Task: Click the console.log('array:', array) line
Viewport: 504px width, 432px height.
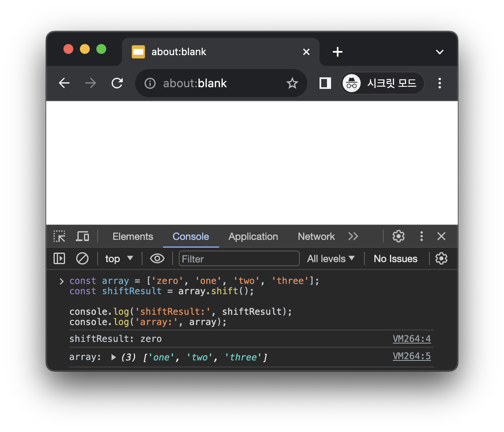Action: coord(148,322)
